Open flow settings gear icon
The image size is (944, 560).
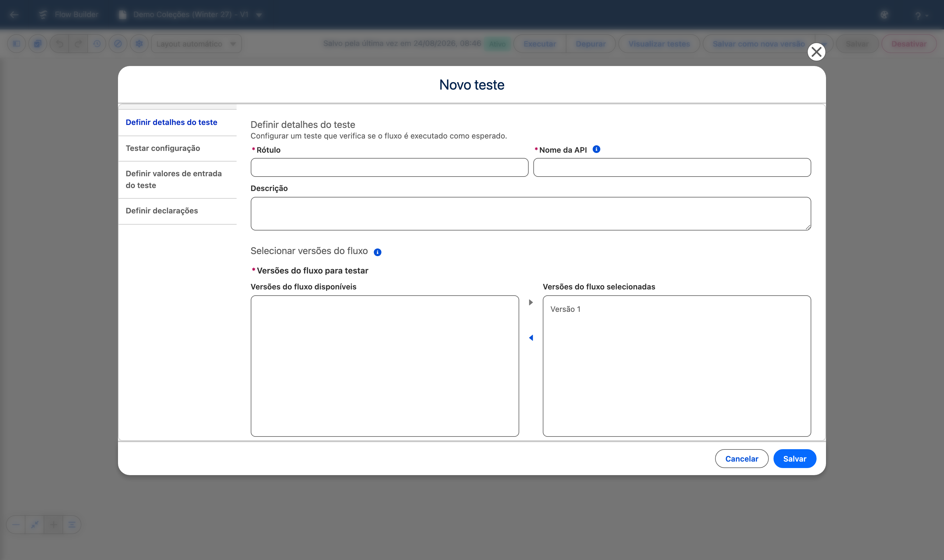tap(139, 44)
